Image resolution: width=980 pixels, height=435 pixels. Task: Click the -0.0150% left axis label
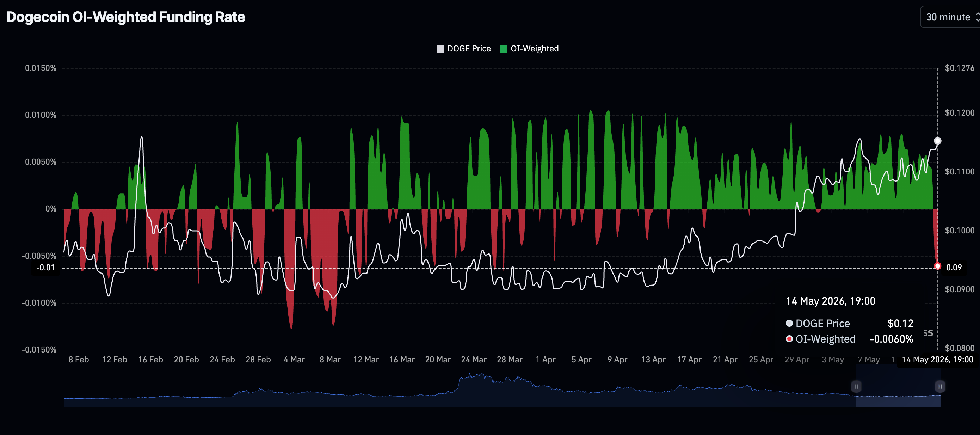[x=39, y=350]
